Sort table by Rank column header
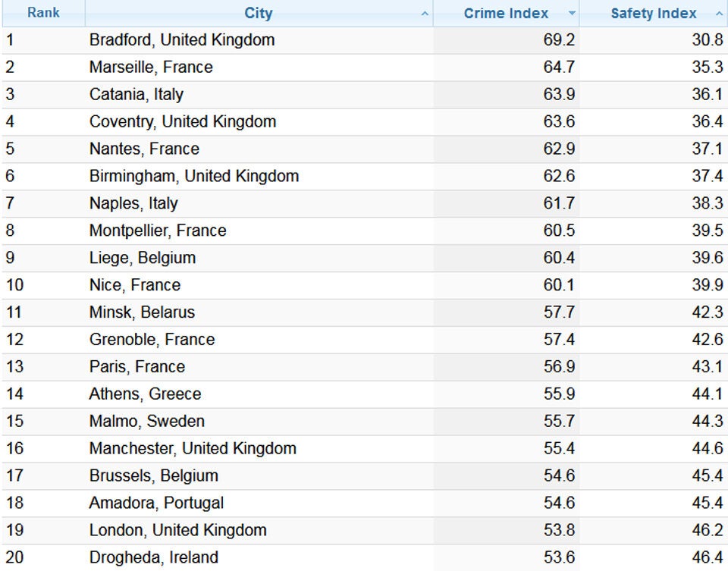This screenshot has height=571, width=728. click(x=43, y=13)
